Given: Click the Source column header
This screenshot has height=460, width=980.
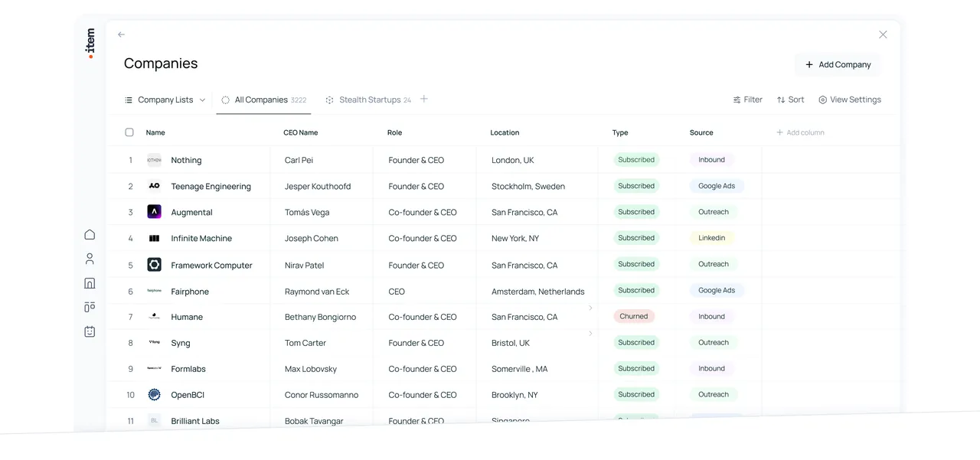Looking at the screenshot, I should (701, 132).
